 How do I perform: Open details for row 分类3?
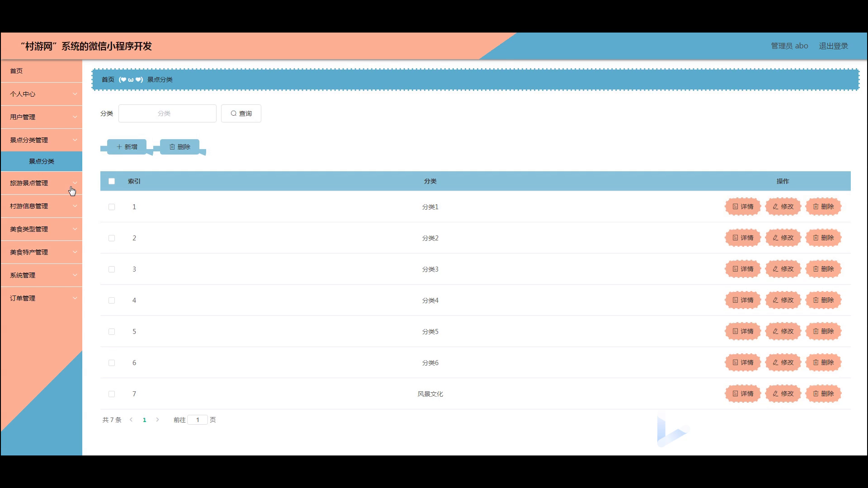tap(743, 269)
